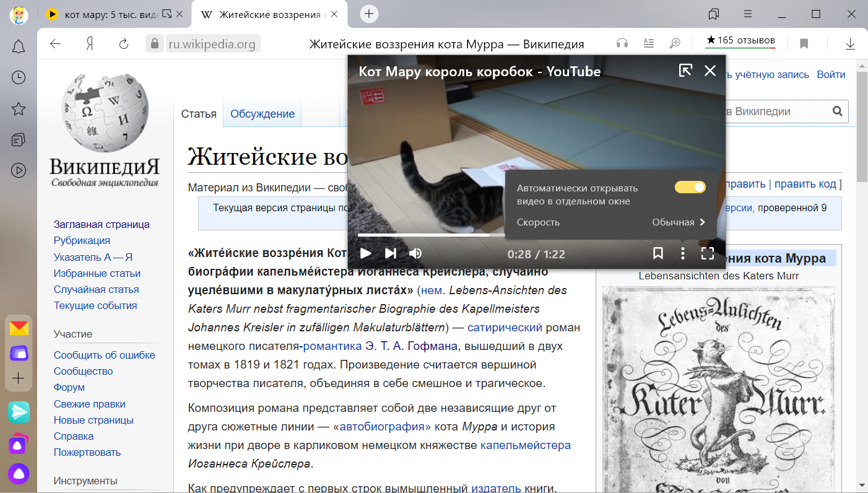868x493 pixels.
Task: Open Заглавная страница link
Action: (102, 224)
